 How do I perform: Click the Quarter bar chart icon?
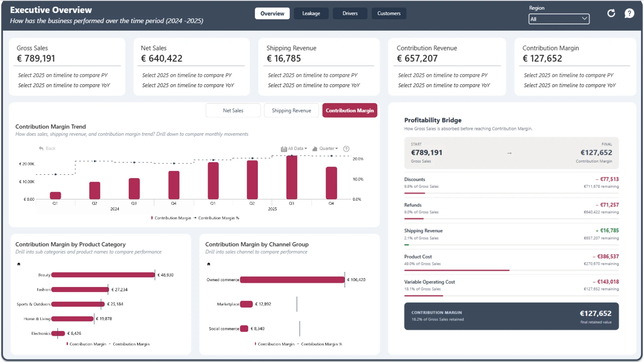315,149
